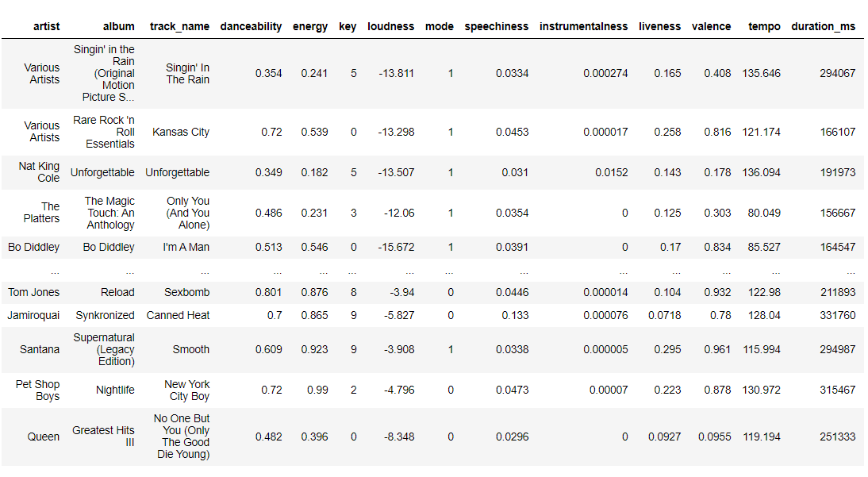Click duration_ms value 331760
The height and width of the screenshot is (477, 868).
pos(838,315)
